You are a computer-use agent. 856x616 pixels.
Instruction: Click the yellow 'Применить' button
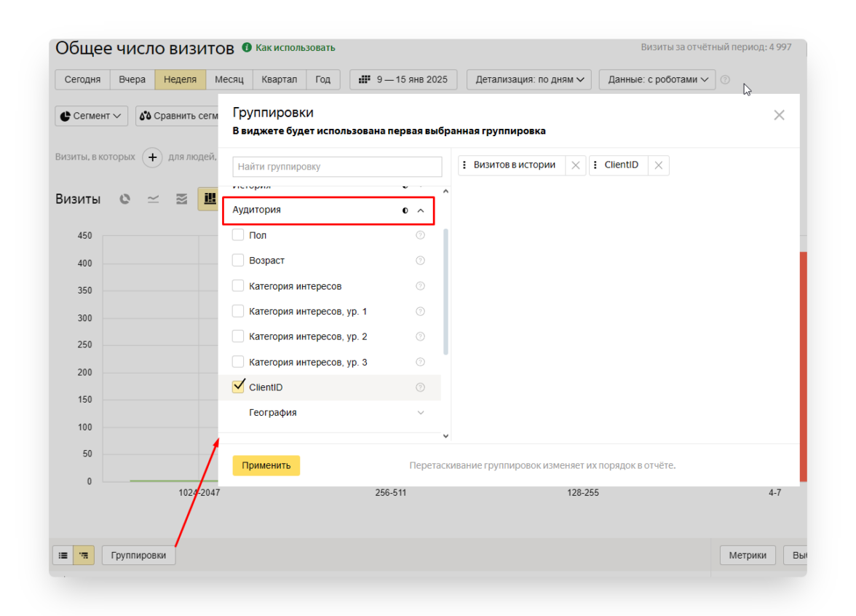(266, 465)
